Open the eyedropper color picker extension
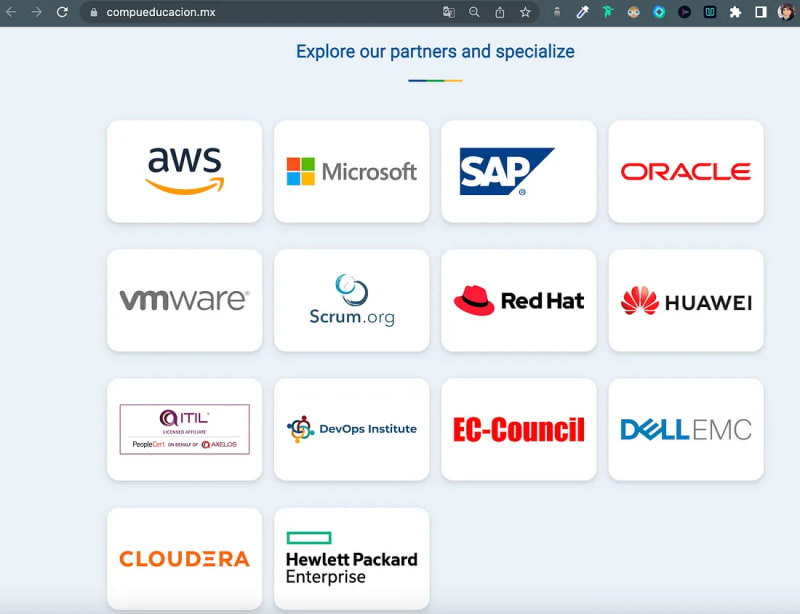 tap(582, 12)
